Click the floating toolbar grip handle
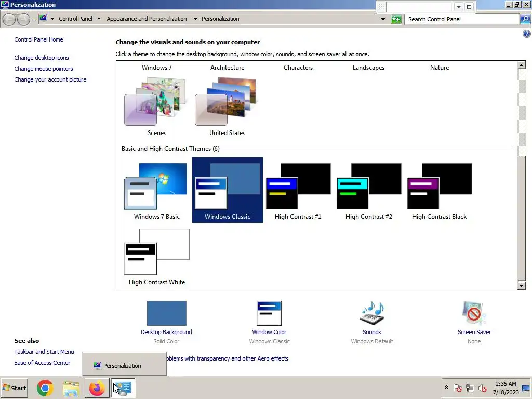Screen dimensions: 532x399 point(381,7)
